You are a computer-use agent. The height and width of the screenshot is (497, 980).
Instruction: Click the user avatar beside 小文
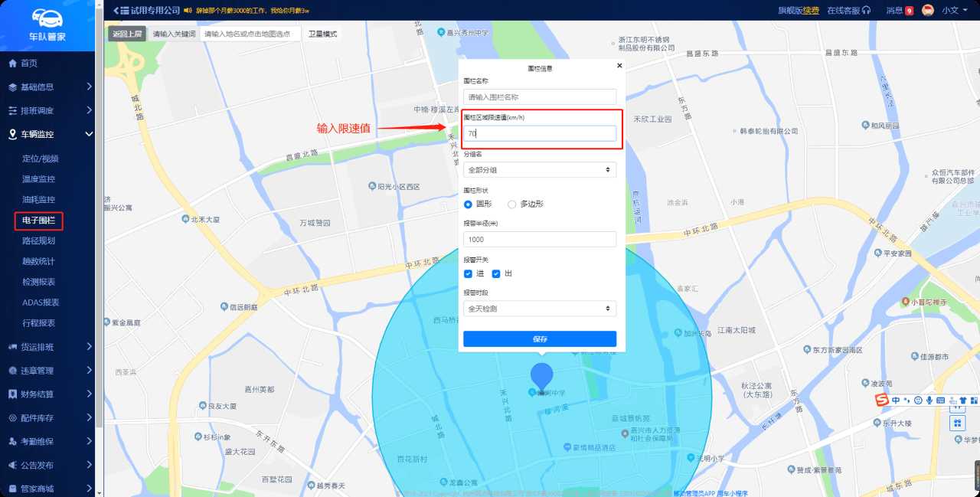[928, 11]
